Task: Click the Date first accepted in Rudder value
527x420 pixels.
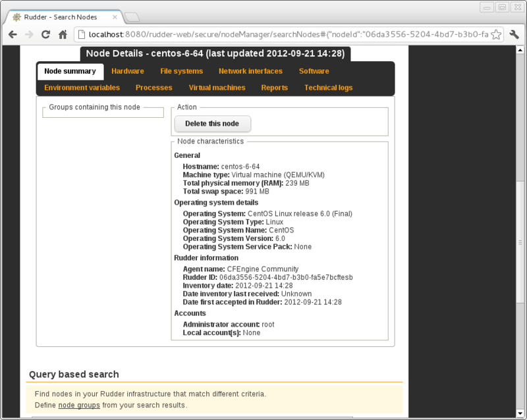Action: click(x=313, y=302)
